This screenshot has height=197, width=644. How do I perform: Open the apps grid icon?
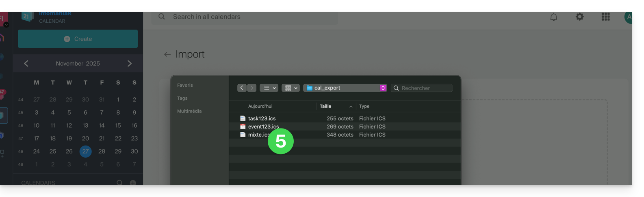click(605, 17)
